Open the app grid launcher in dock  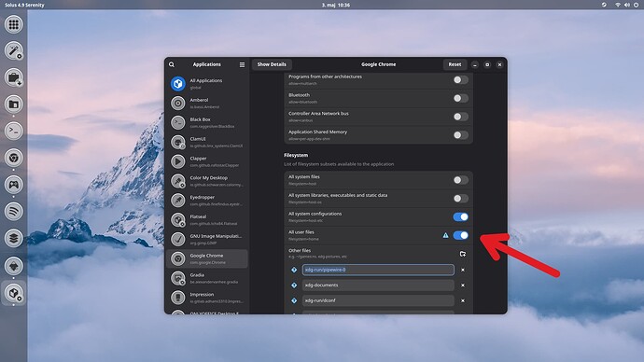point(14,24)
